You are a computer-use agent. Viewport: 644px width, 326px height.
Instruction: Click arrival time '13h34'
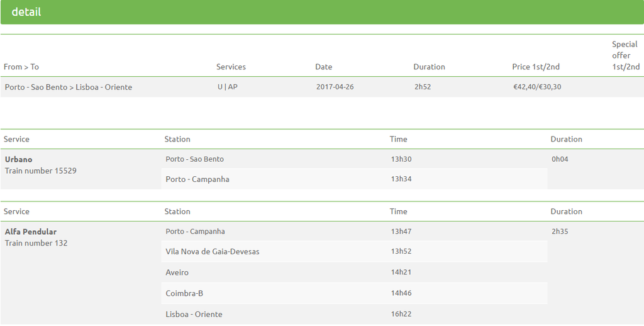[401, 179]
